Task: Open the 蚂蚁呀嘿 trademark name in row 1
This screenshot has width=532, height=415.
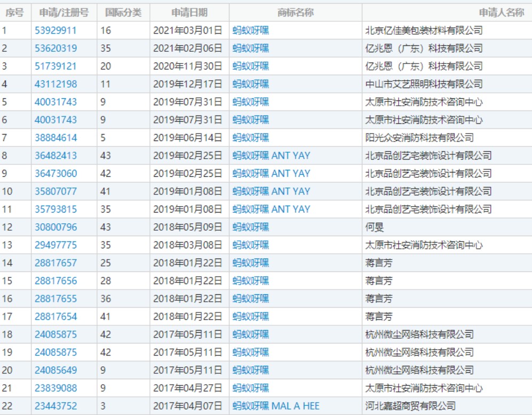Action: 251,30
